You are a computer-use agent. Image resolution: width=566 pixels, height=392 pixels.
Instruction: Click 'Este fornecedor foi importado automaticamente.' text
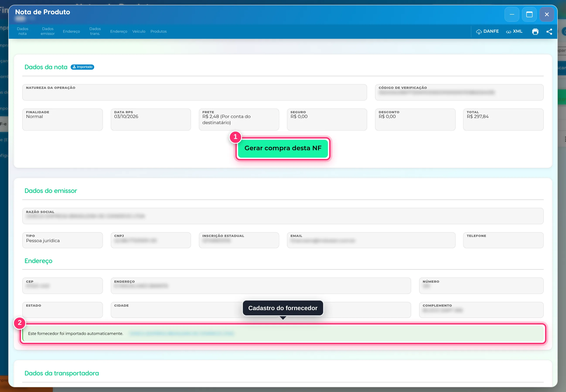pyautogui.click(x=75, y=334)
